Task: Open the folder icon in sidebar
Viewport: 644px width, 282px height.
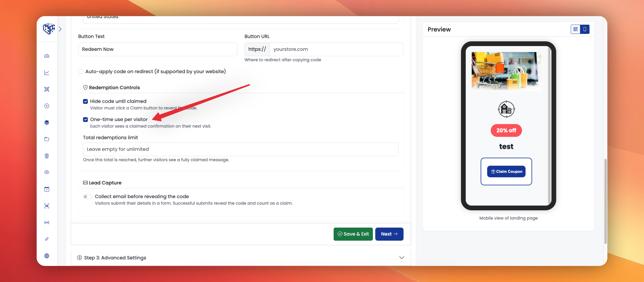Action: click(x=47, y=139)
